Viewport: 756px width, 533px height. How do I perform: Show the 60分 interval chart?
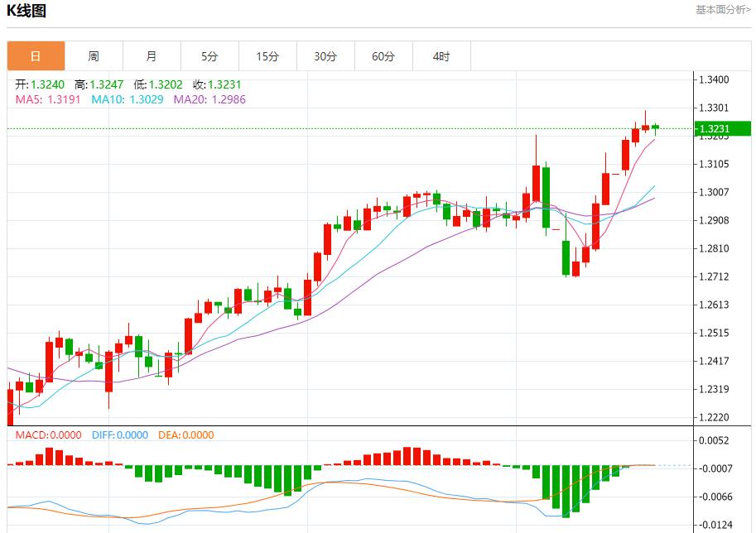click(x=383, y=56)
